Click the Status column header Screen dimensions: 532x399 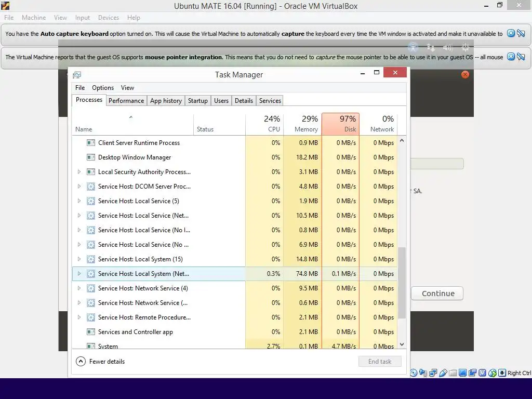point(220,124)
